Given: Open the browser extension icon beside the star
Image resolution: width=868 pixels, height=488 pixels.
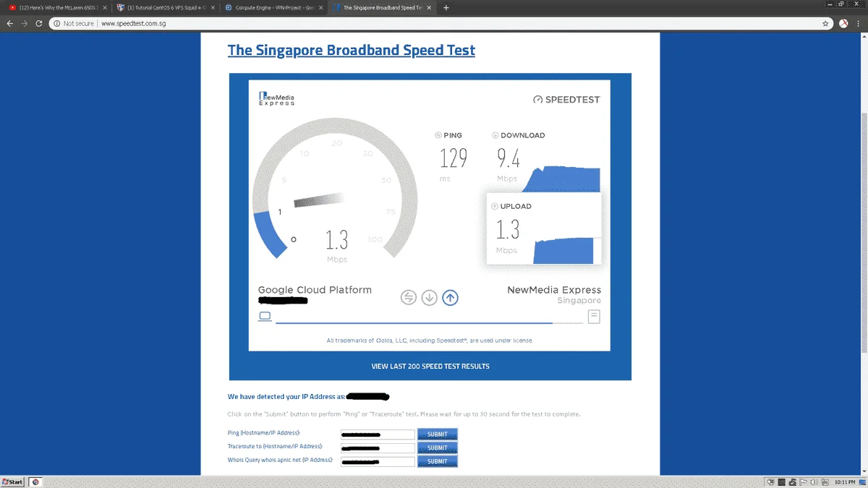Looking at the screenshot, I should (843, 23).
